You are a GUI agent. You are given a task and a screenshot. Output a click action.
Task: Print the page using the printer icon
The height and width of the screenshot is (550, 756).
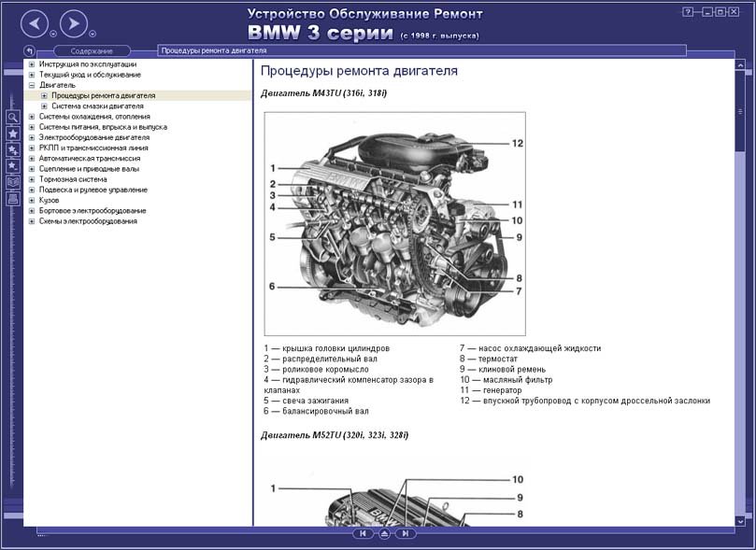(13, 198)
